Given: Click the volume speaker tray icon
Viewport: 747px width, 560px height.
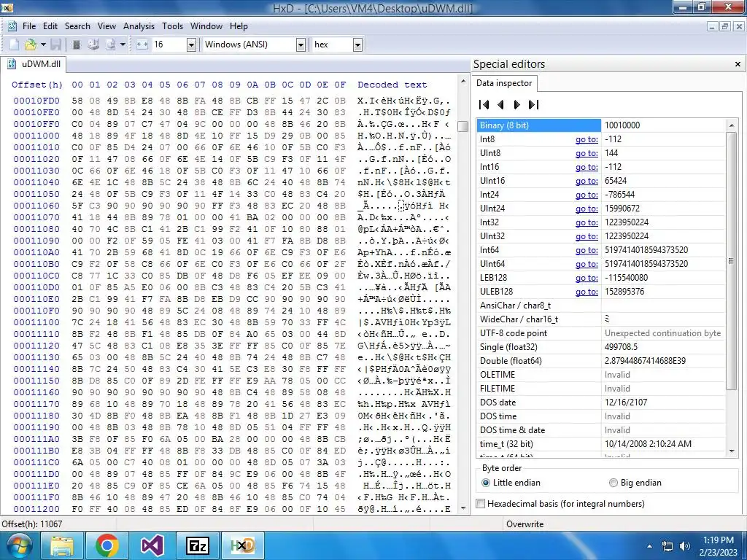Looking at the screenshot, I should click(684, 546).
